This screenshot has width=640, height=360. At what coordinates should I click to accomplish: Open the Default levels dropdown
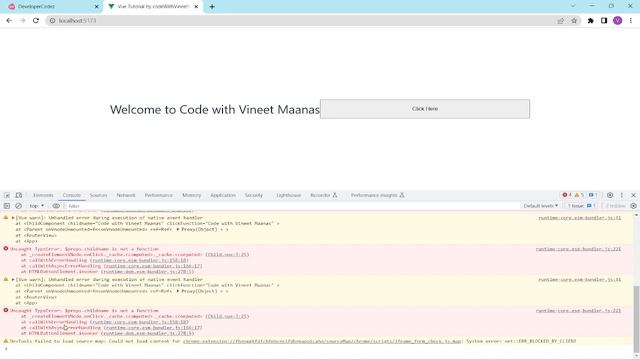point(540,206)
